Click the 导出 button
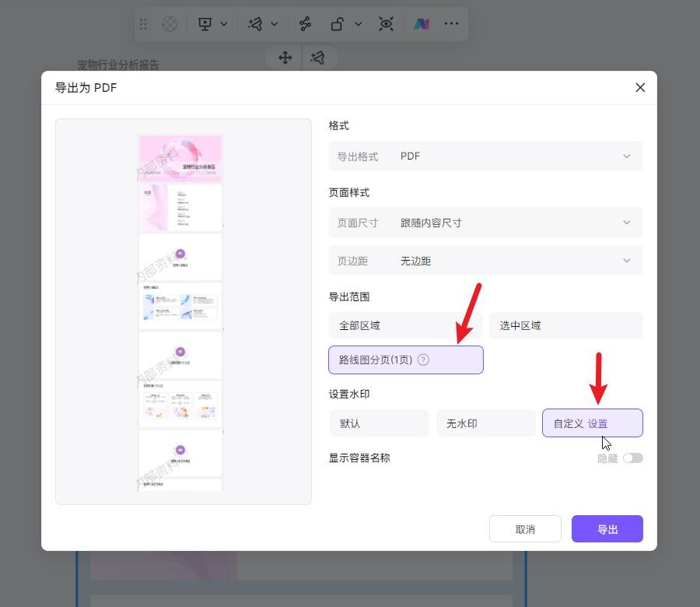The width and height of the screenshot is (700, 607). coord(607,529)
